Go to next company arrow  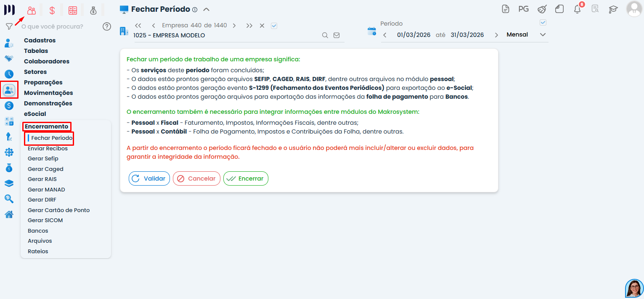point(234,26)
